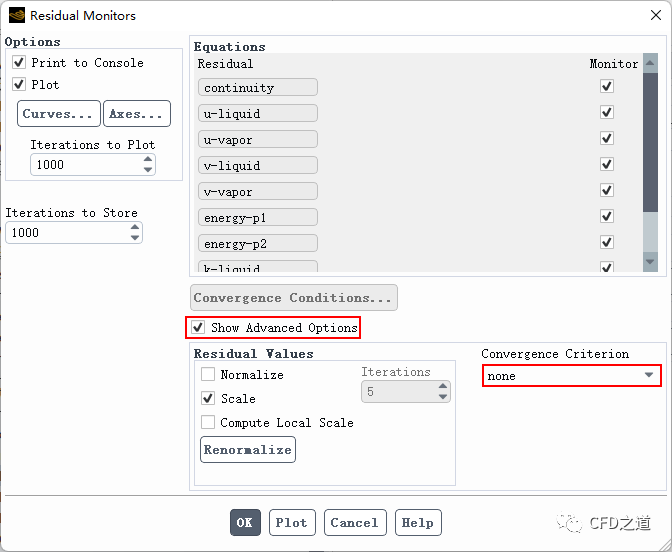
Task: Decrease Iterations to Plot with down arrow
Action: (149, 170)
